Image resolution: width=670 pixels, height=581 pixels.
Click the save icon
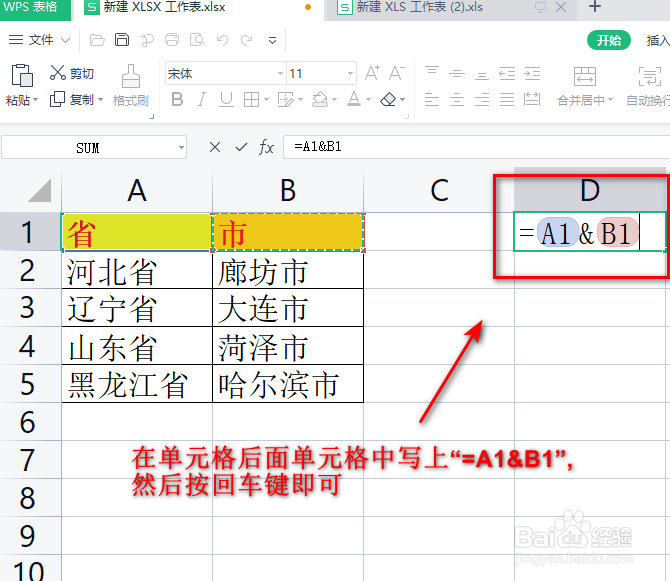pyautogui.click(x=122, y=40)
